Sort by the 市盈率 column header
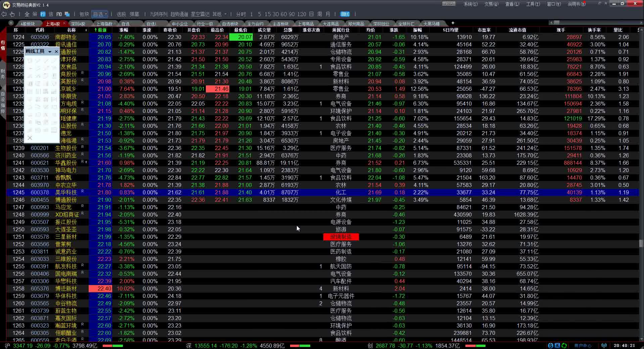644x349 pixels. pos(484,30)
